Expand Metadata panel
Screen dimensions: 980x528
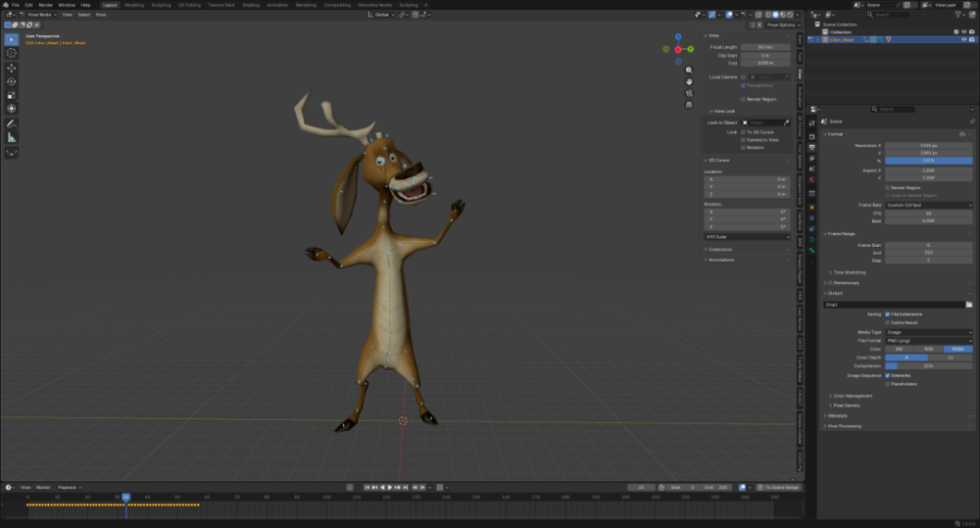(x=836, y=415)
